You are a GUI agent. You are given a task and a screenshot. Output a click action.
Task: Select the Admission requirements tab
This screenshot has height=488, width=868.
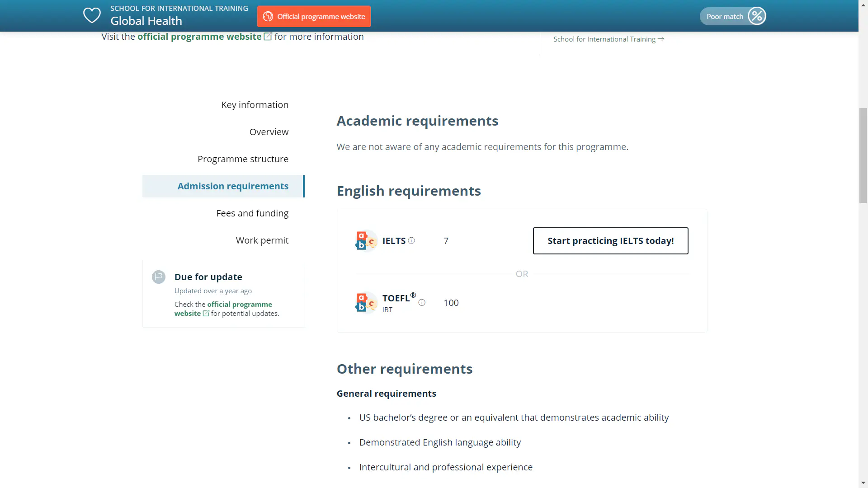(232, 186)
